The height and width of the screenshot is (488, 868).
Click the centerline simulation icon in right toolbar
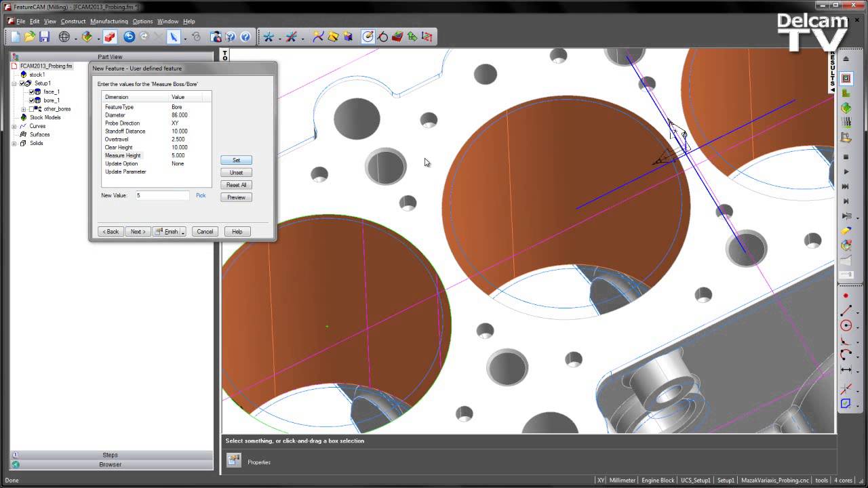[846, 79]
